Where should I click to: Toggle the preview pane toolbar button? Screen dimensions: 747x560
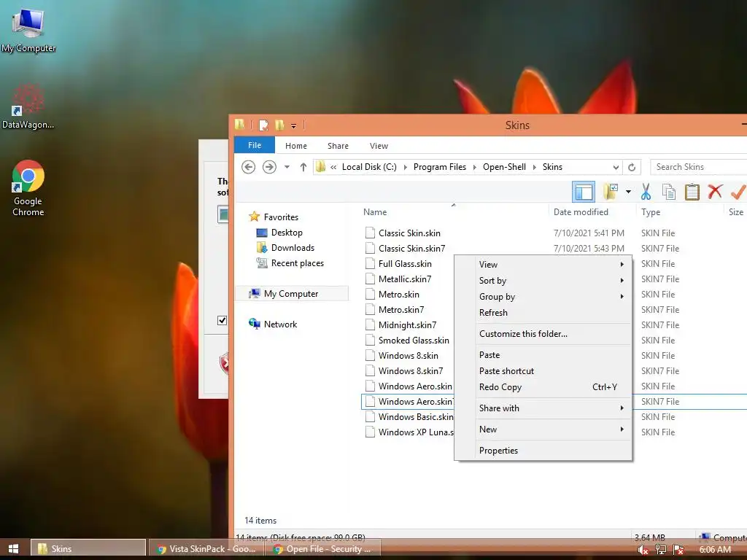tap(584, 192)
